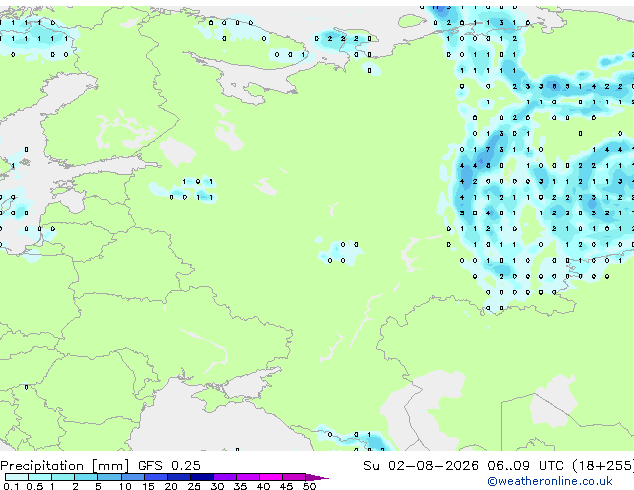Click the 45–50 mm legend color box
This screenshot has height=490, width=634.
294,477
